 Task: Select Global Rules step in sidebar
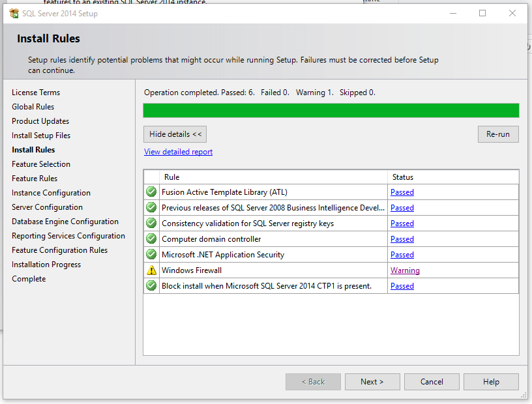pyautogui.click(x=33, y=106)
